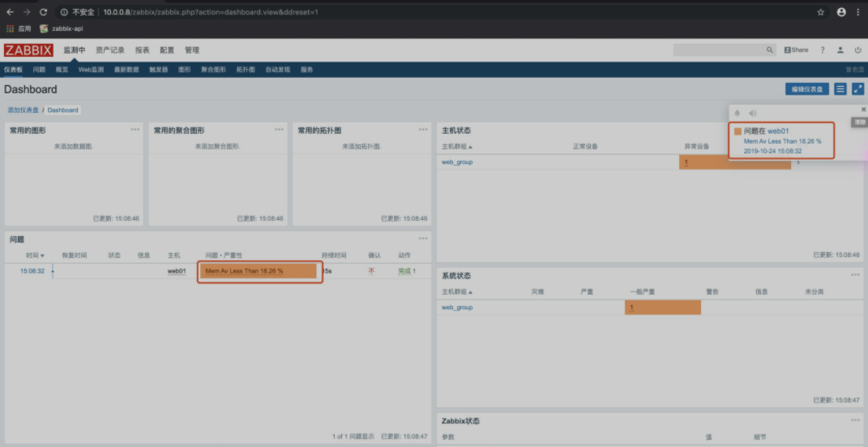
Task: Select 聚合图形 submenu tab
Action: pyautogui.click(x=214, y=70)
